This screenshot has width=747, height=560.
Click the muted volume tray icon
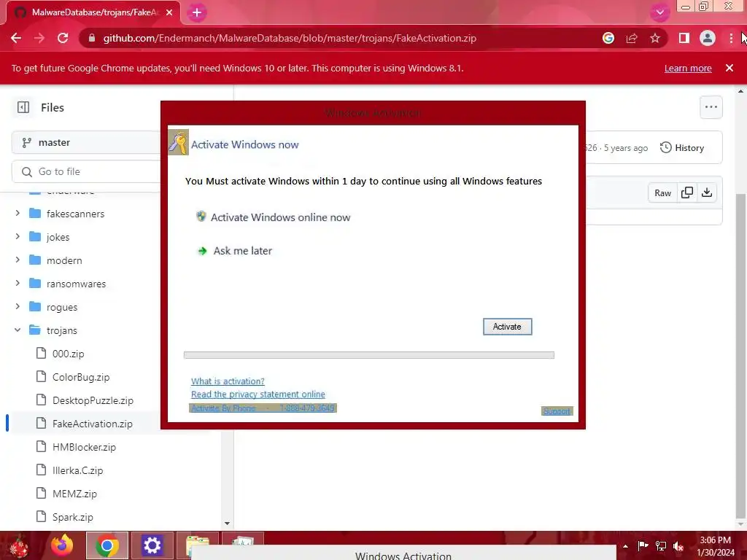coord(678,545)
